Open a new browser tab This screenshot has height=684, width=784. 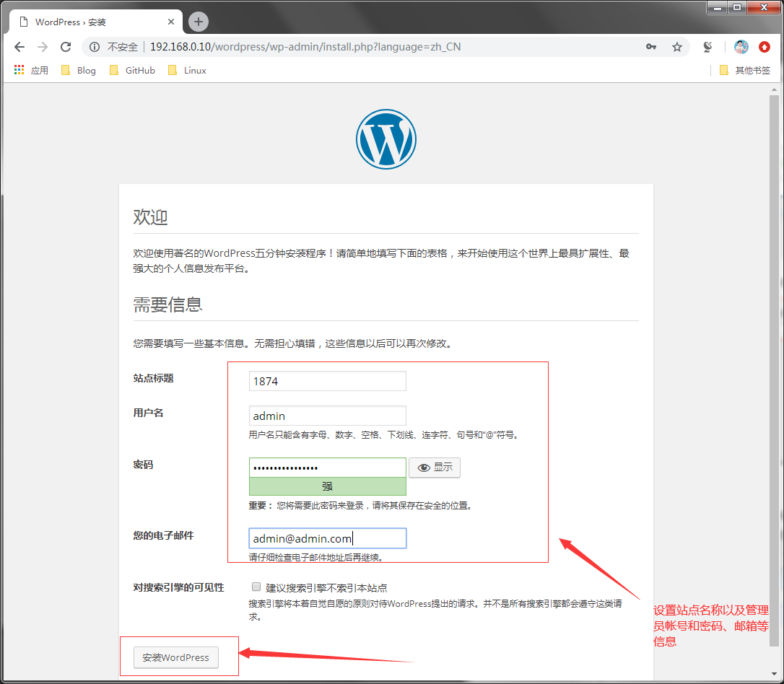pyautogui.click(x=199, y=22)
